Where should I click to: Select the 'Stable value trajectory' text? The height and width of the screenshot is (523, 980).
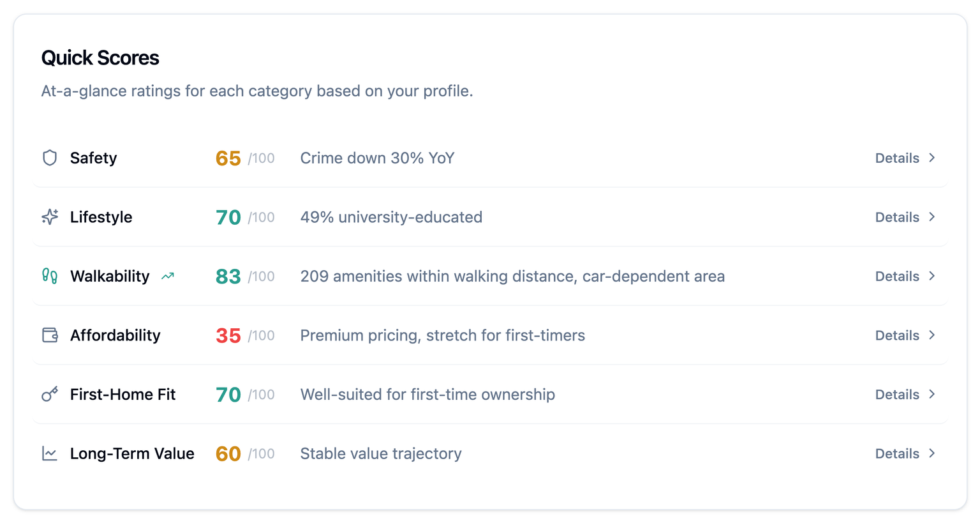pos(381,453)
